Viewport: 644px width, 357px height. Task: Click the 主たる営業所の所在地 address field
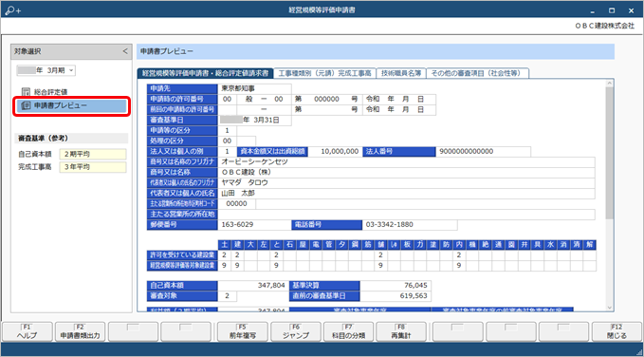(x=407, y=215)
